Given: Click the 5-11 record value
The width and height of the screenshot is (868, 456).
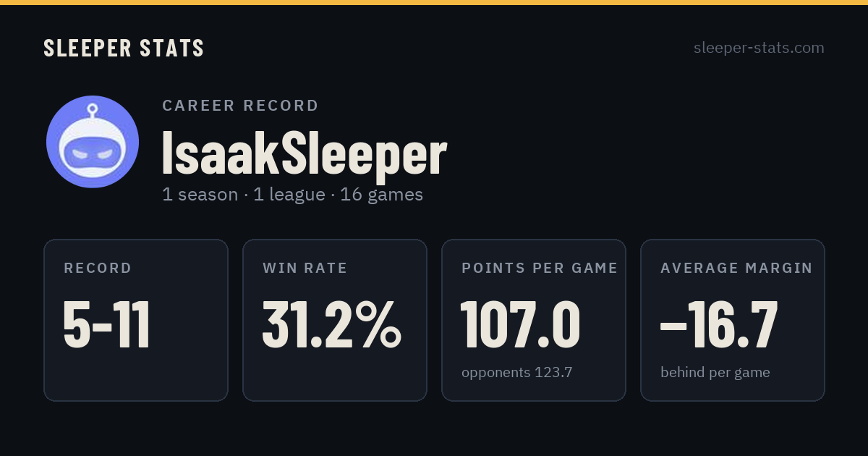Looking at the screenshot, I should click(x=107, y=325).
